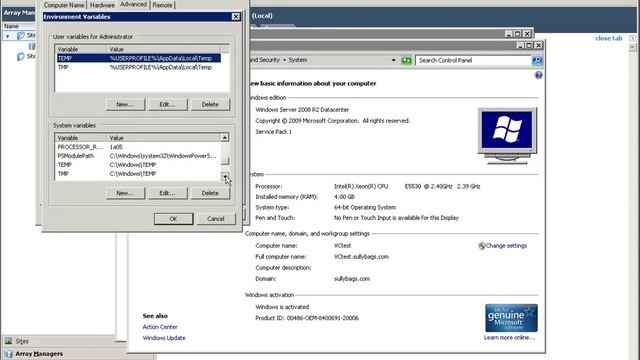Image resolution: width=640 pixels, height=360 pixels.
Task: Click Windows Server 2008 R2 Datacenter text
Action: click(x=302, y=110)
